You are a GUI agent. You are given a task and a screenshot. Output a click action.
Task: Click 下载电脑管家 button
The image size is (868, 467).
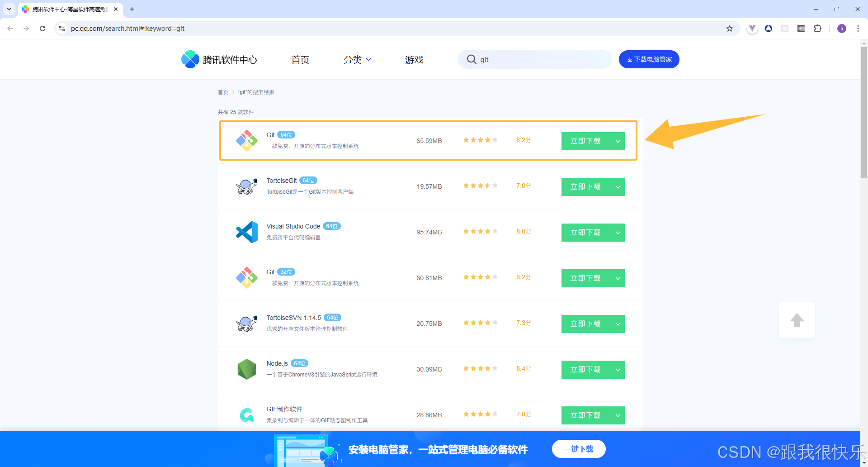pos(649,59)
